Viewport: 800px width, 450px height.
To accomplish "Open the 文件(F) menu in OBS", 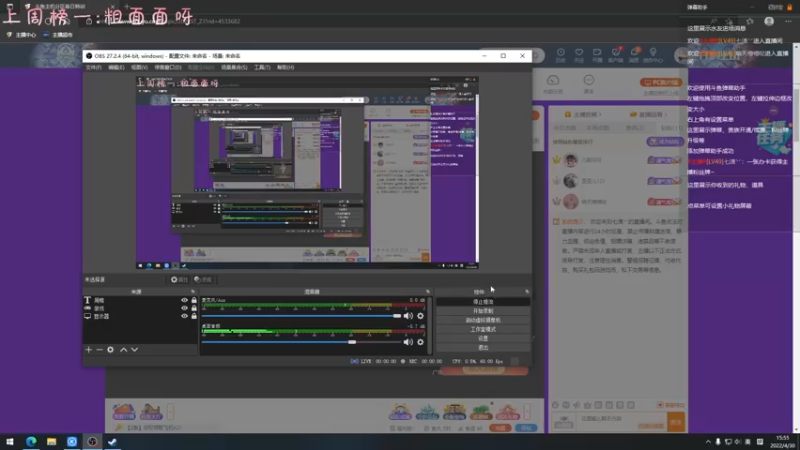I will (x=93, y=67).
